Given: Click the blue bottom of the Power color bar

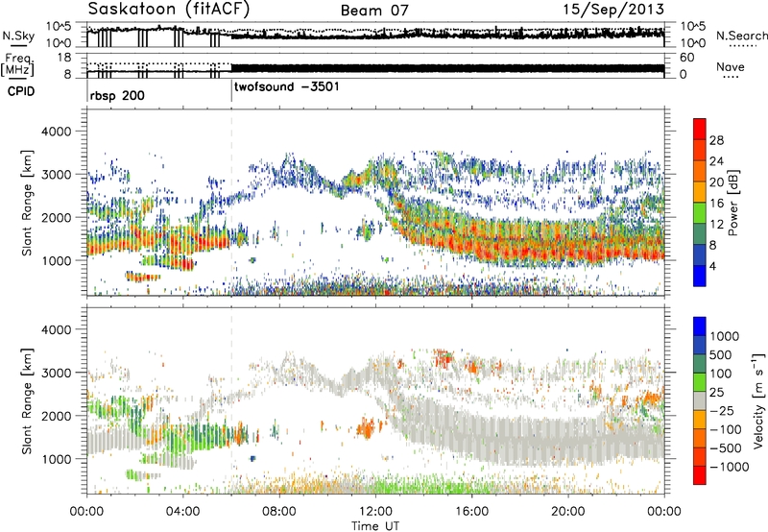Looking at the screenshot, I should [x=700, y=276].
